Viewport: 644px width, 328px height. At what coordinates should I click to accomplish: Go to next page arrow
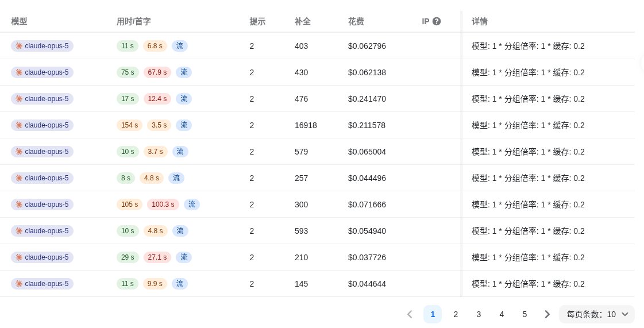[x=547, y=314]
